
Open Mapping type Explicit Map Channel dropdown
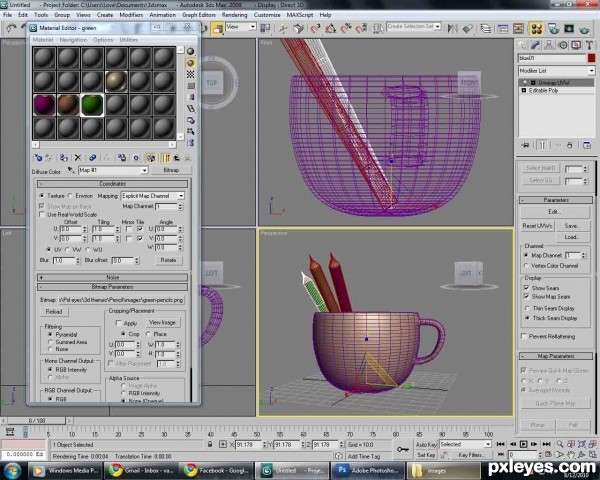click(x=153, y=196)
